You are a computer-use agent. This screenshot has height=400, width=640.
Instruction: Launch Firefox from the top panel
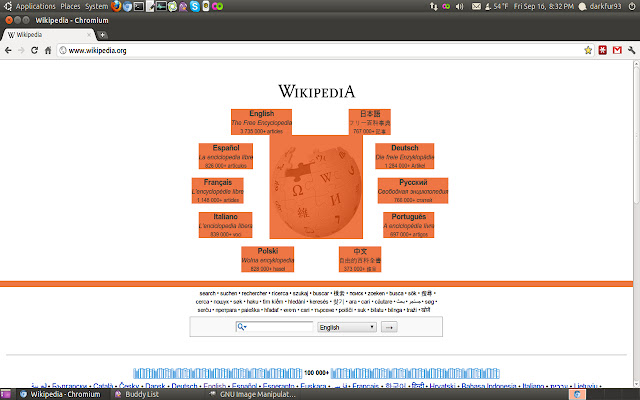point(116,6)
